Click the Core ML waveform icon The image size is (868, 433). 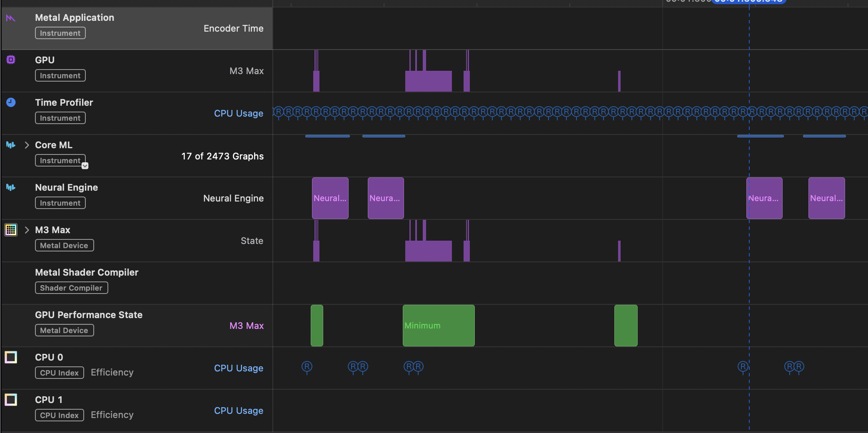point(11,145)
